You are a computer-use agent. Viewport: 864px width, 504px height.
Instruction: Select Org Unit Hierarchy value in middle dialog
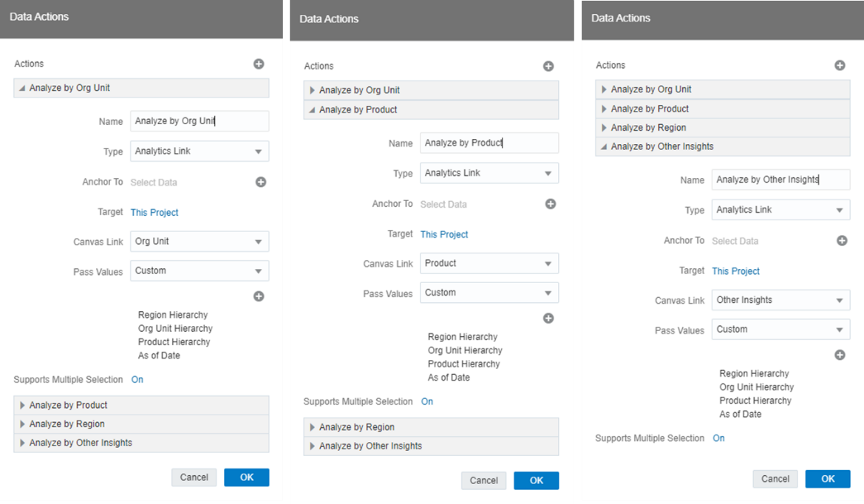pyautogui.click(x=465, y=350)
